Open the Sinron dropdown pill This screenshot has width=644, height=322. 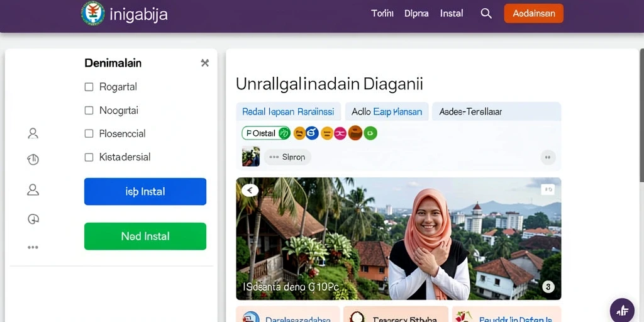pos(287,157)
